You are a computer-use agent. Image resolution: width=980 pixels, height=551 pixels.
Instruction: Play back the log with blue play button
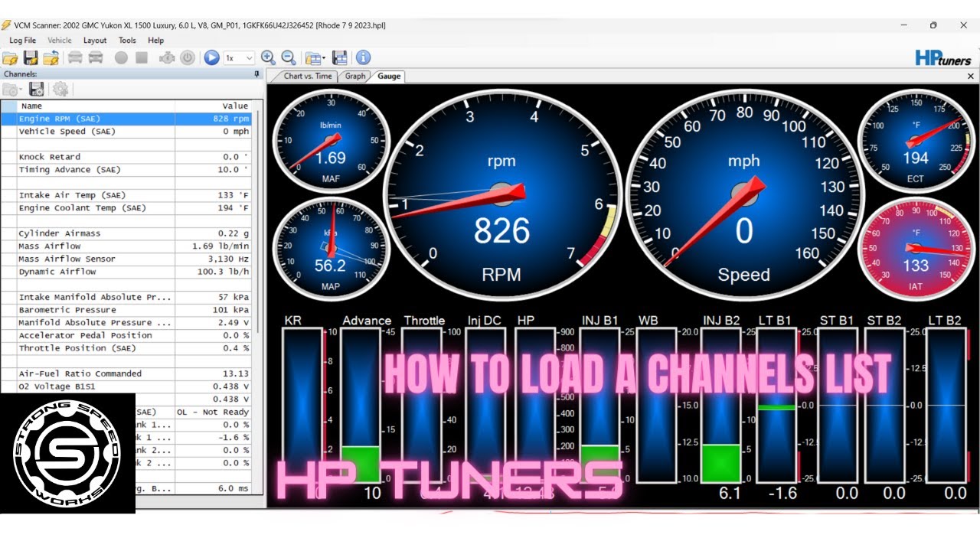tap(211, 57)
